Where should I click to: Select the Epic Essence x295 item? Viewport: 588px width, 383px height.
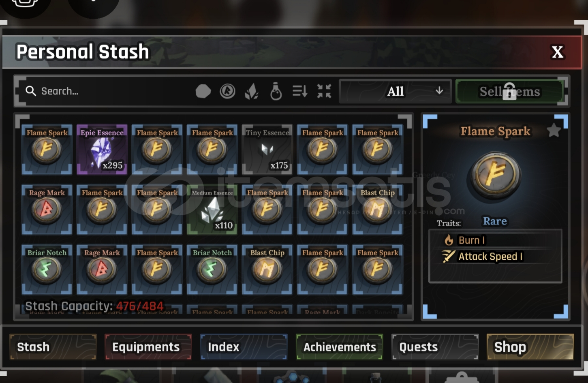(102, 149)
